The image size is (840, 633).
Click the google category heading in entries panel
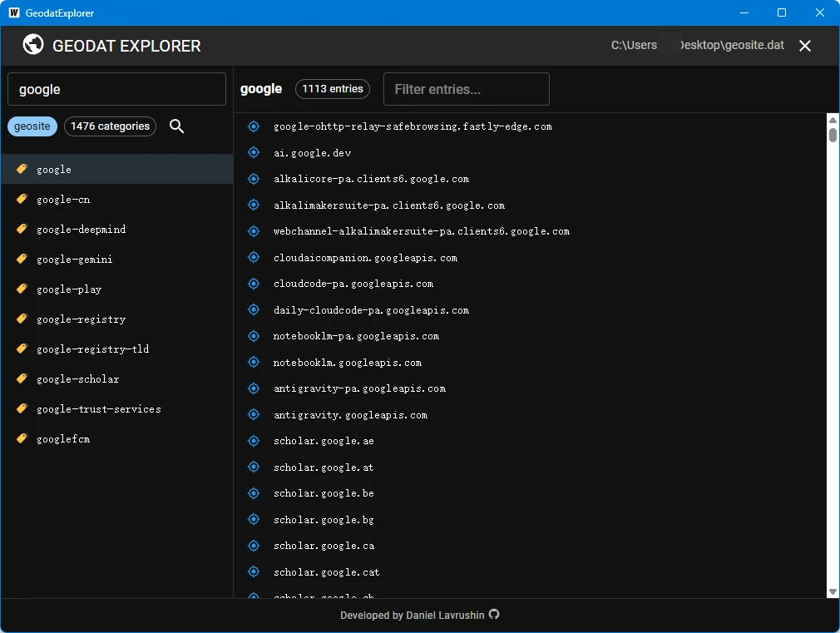click(x=261, y=89)
